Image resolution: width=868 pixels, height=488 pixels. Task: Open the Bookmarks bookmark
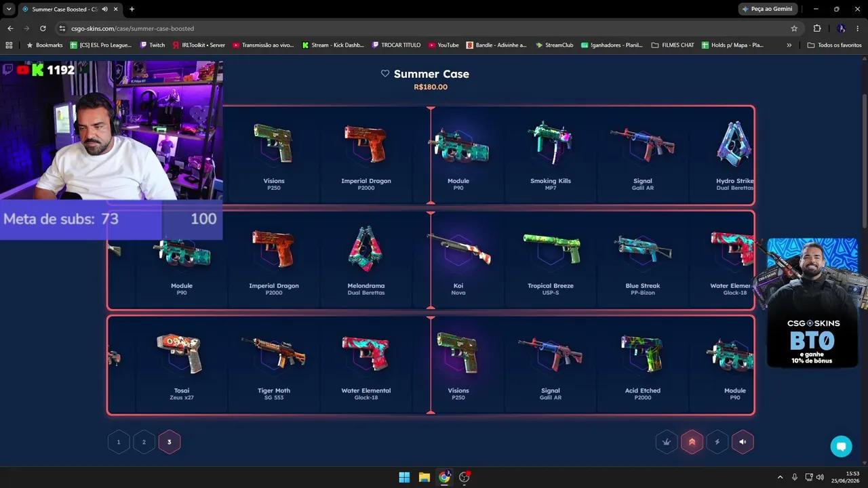[45, 45]
